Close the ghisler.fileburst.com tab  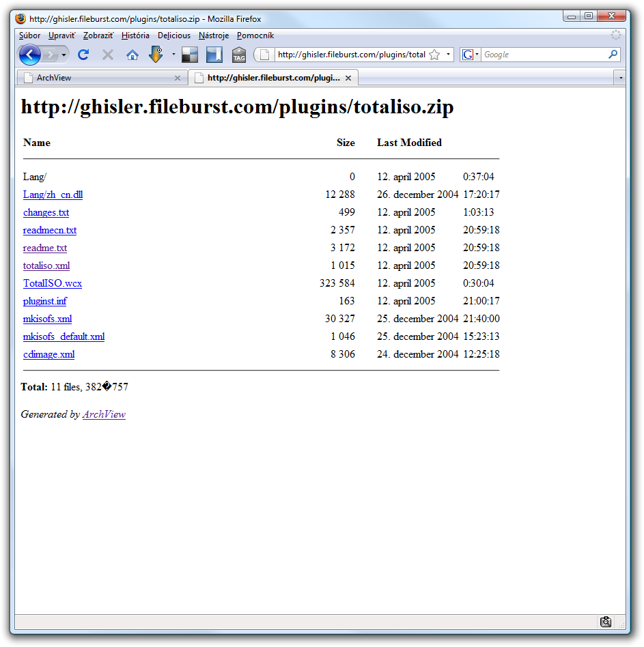click(348, 78)
